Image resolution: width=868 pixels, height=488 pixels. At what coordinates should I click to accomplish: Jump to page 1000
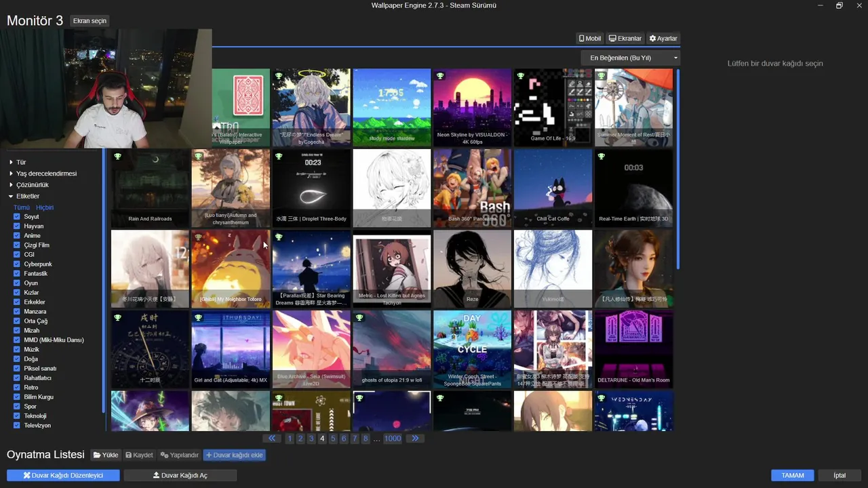pos(393,439)
